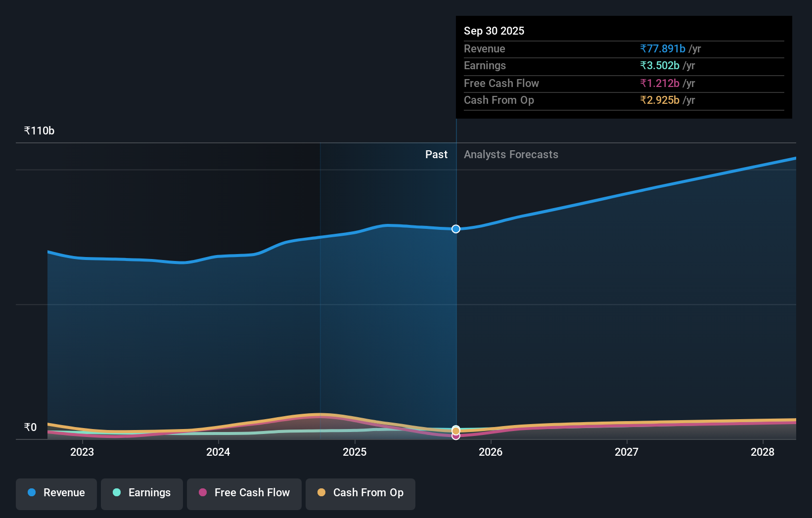This screenshot has height=518, width=812.
Task: Select the blue Revenue data point marker
Action: (x=455, y=229)
